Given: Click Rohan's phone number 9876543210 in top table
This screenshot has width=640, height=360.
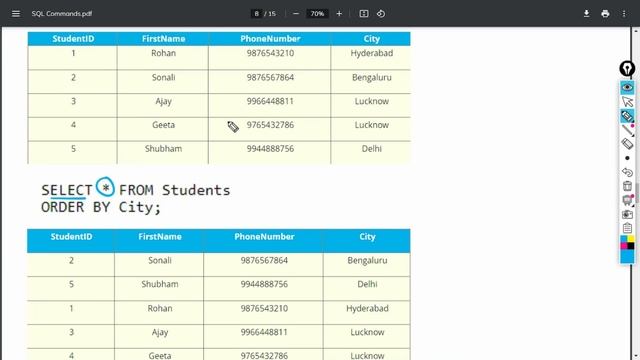Looking at the screenshot, I should coord(270,53).
